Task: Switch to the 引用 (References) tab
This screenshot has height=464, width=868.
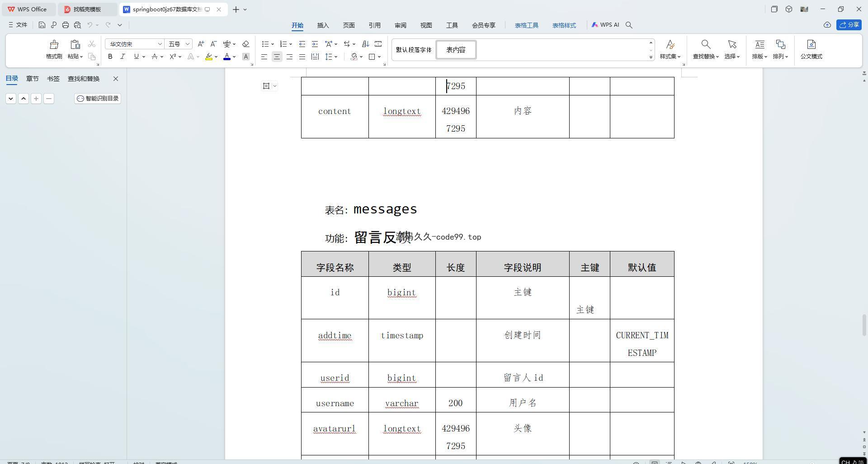Action: click(374, 25)
